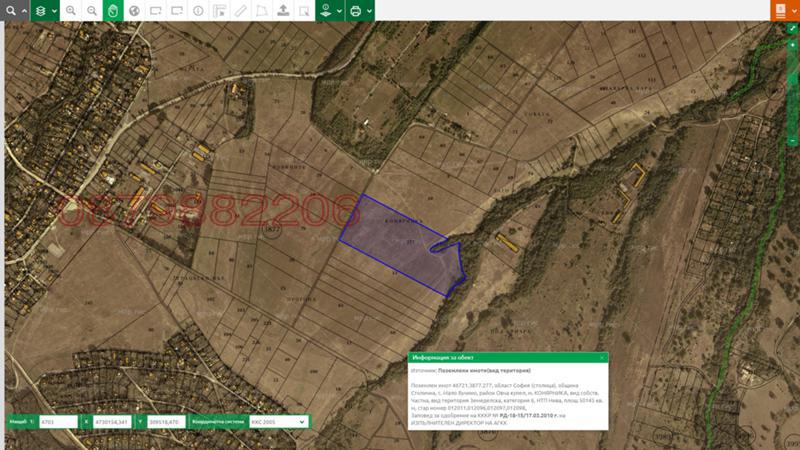This screenshot has width=800, height=450.
Task: Open the coordinate system dropdown showing KKC 2005
Action: click(x=277, y=422)
